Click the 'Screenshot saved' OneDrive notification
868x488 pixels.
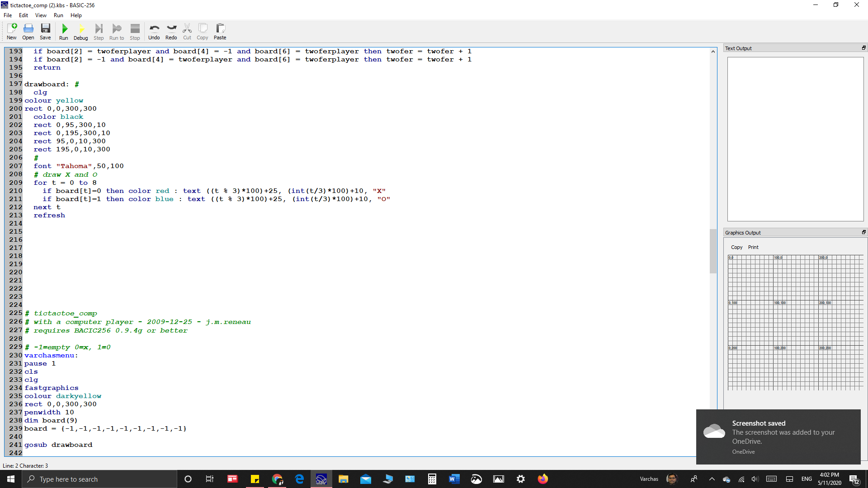pos(778,436)
